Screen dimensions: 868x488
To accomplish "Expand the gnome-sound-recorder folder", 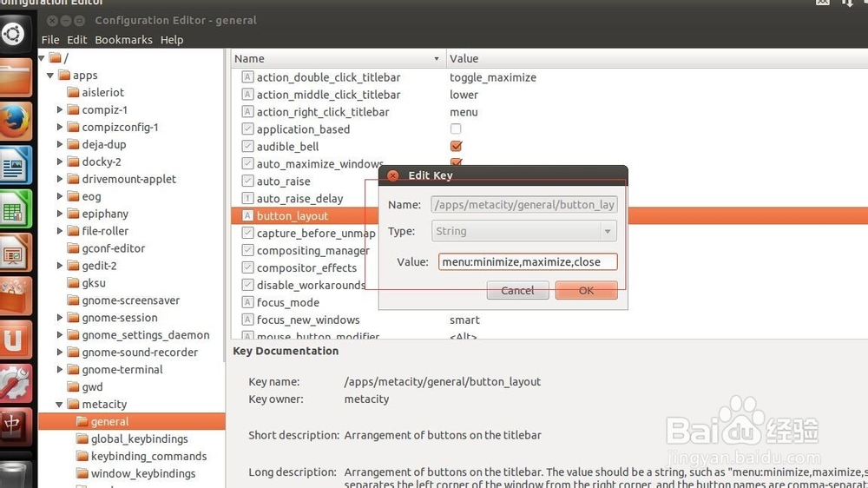I will click(59, 353).
